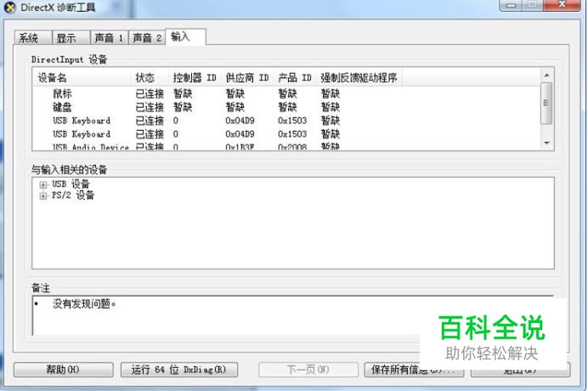Viewport: 588px width, 391px height.
Task: Click 已连接 status in 键盘 row
Action: click(x=150, y=107)
